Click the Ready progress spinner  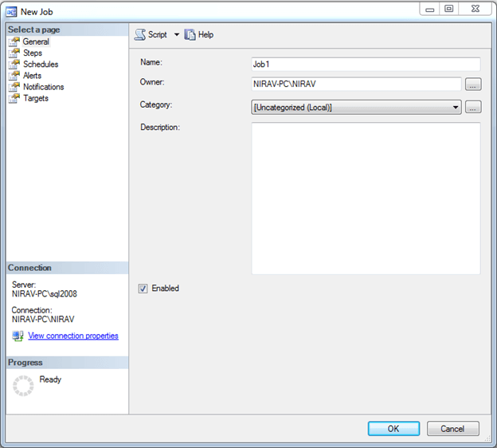[x=23, y=386]
